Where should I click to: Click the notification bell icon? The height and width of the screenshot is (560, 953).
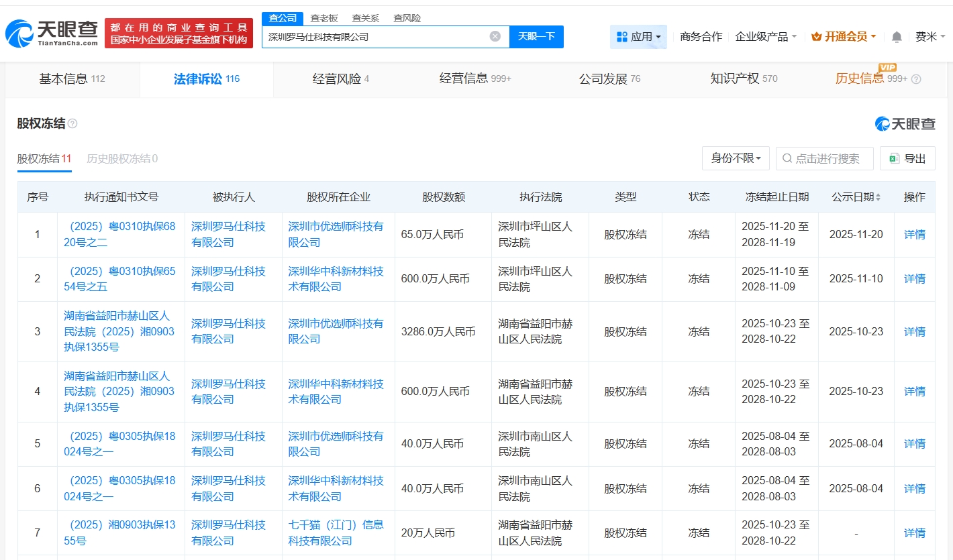pyautogui.click(x=897, y=37)
